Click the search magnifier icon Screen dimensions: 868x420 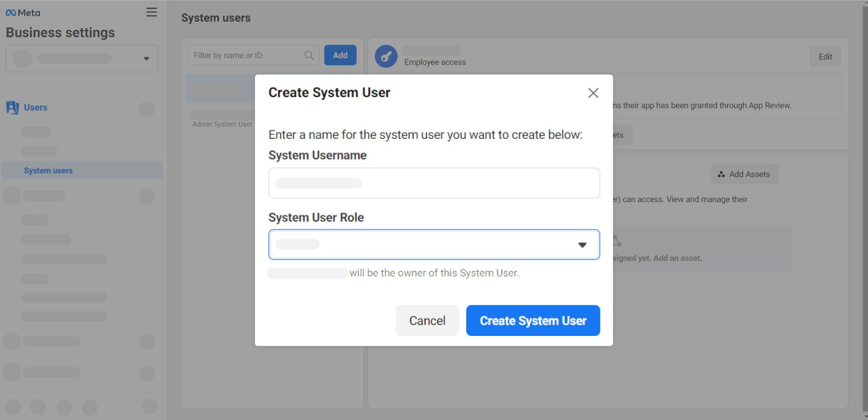(x=309, y=55)
